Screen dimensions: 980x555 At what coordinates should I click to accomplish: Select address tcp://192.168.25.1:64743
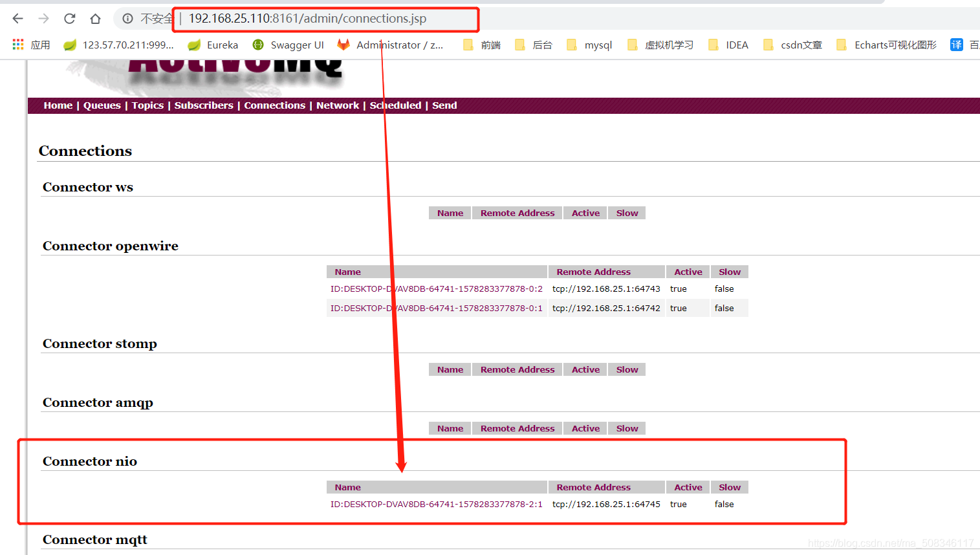[606, 289]
